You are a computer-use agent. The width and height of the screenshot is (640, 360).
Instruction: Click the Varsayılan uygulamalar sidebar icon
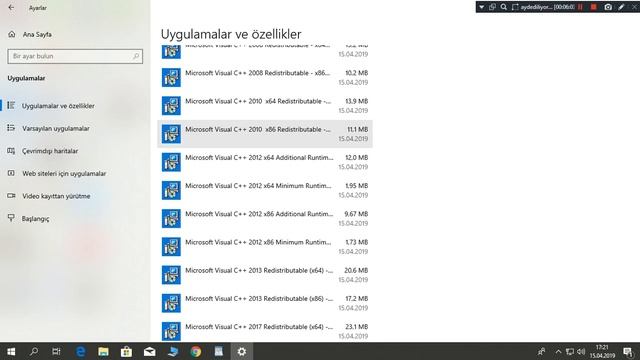[11, 128]
